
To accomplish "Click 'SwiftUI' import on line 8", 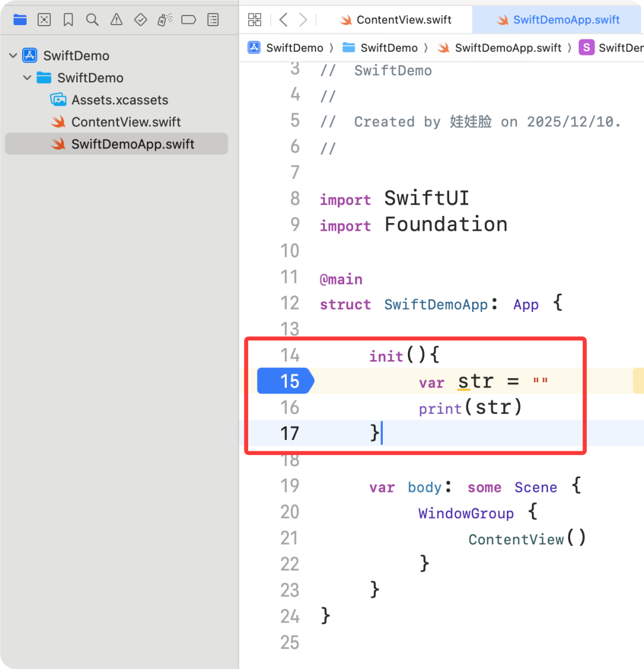I will click(x=427, y=199).
